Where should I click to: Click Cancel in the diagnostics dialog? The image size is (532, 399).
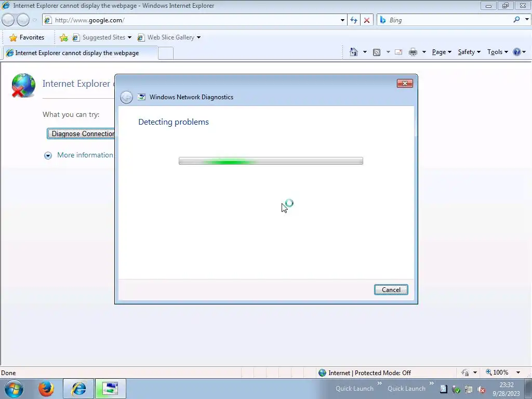coord(391,290)
